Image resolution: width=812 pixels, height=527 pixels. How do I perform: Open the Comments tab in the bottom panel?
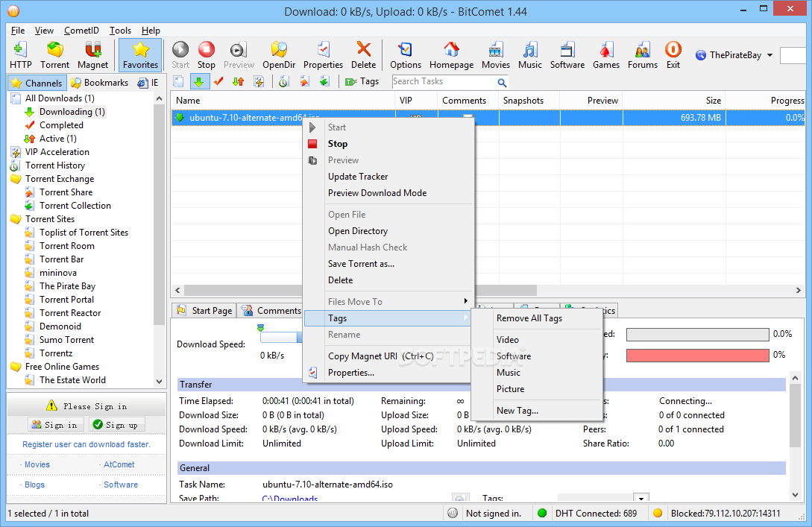coord(271,311)
